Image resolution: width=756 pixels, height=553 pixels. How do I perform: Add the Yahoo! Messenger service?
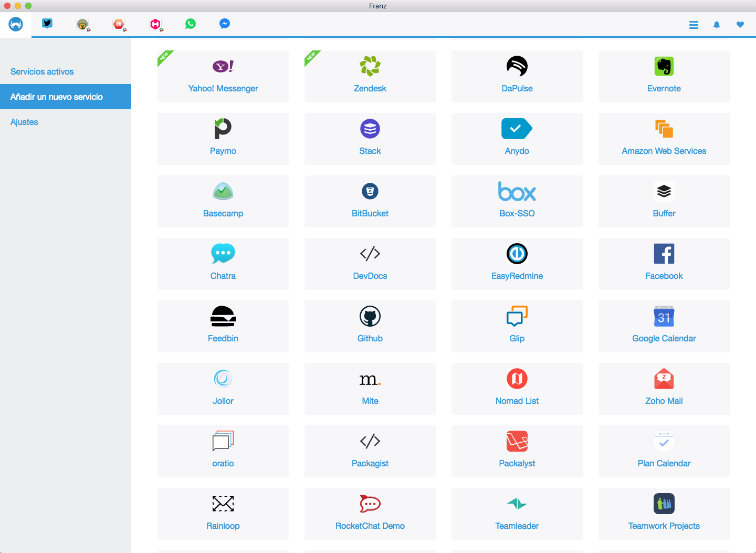click(x=223, y=76)
